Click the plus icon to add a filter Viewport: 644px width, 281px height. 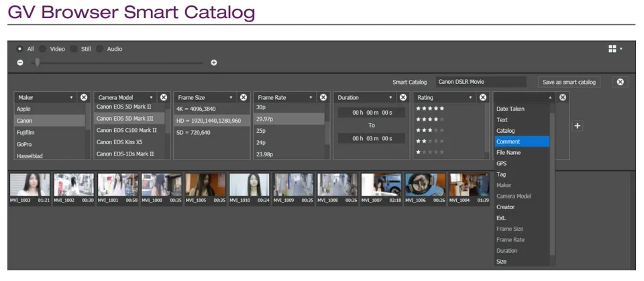pos(578,125)
